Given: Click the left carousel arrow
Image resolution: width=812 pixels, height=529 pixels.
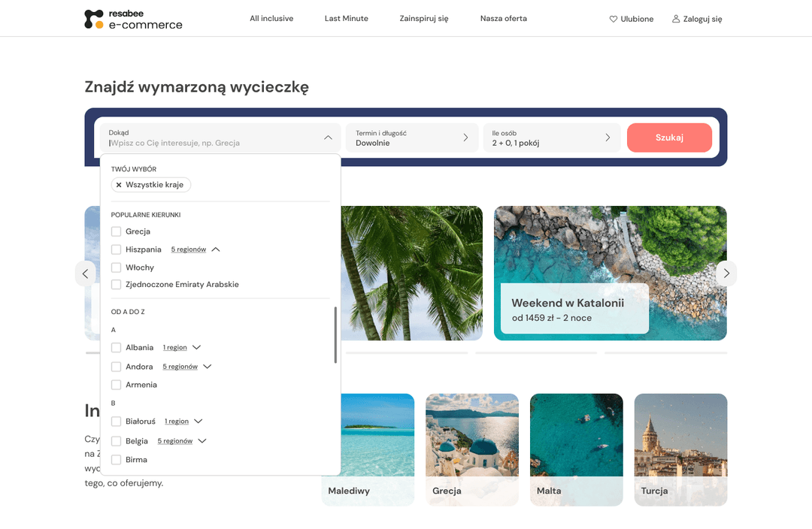Looking at the screenshot, I should coord(85,273).
